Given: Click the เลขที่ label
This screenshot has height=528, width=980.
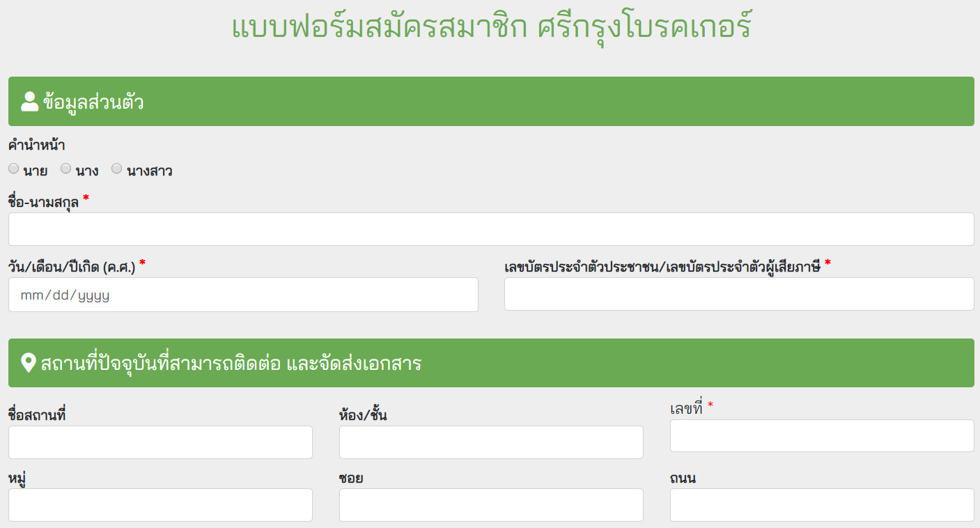Looking at the screenshot, I should point(686,409).
